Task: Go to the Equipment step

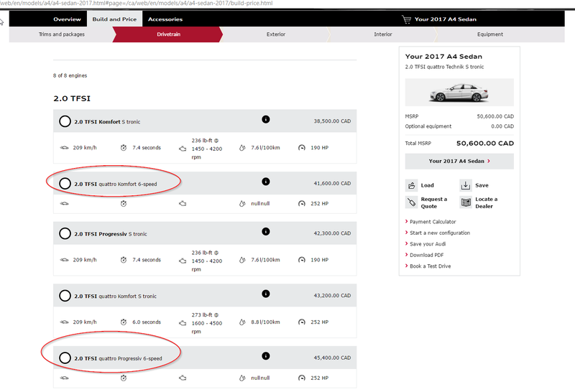Action: (x=490, y=34)
